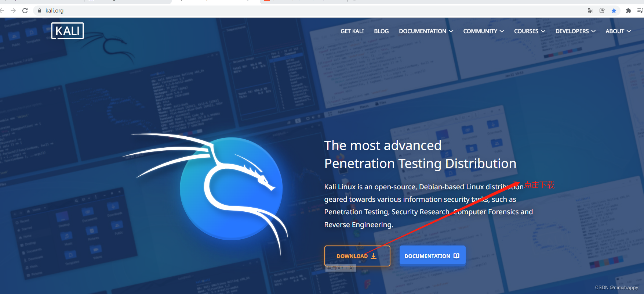Expand the DOCUMENTATION menu chevron
644x294 pixels.
pyautogui.click(x=451, y=31)
